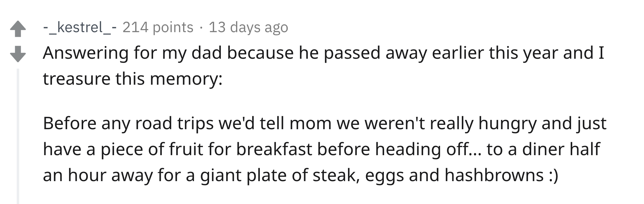Click the paragraph starting with Before any road trips
This screenshot has height=204, width=644.
point(324,149)
